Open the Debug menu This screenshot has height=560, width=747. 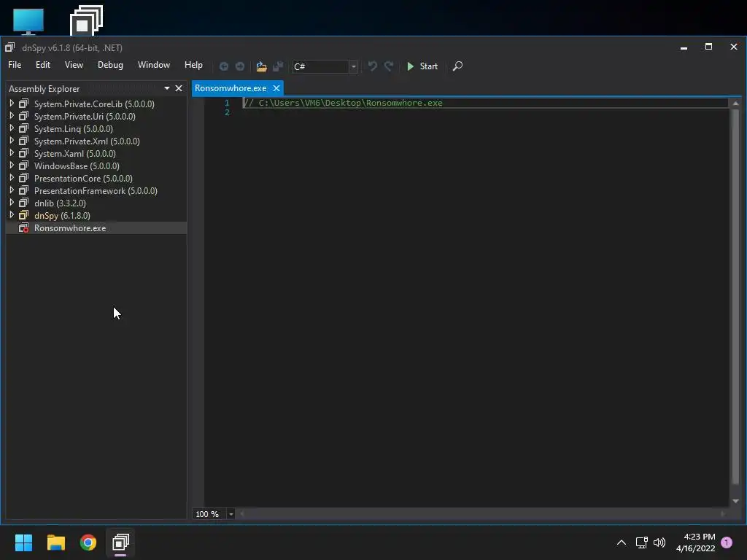[x=110, y=65]
